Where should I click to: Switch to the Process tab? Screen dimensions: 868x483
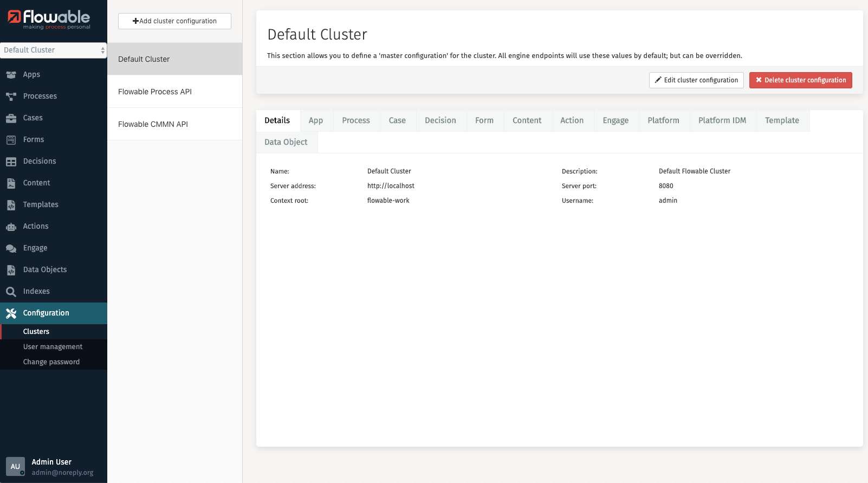(x=355, y=120)
